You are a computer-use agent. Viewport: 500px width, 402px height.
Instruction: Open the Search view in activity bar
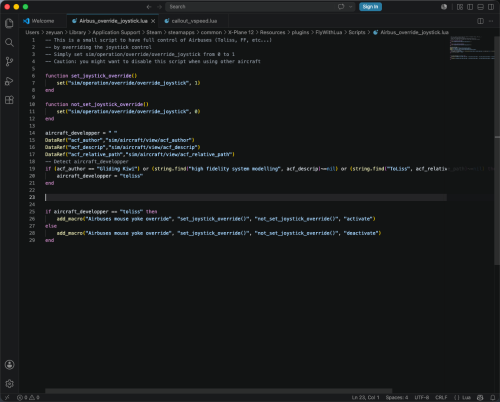tap(9, 42)
